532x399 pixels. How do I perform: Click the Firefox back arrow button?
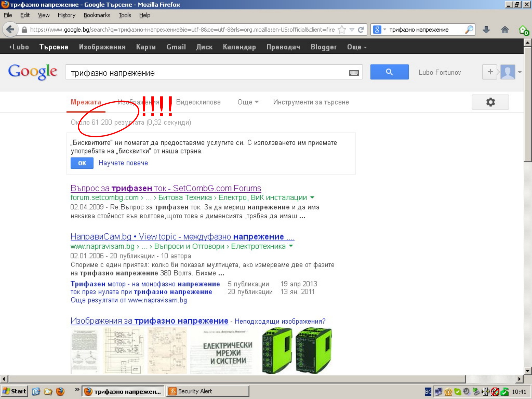[x=10, y=30]
